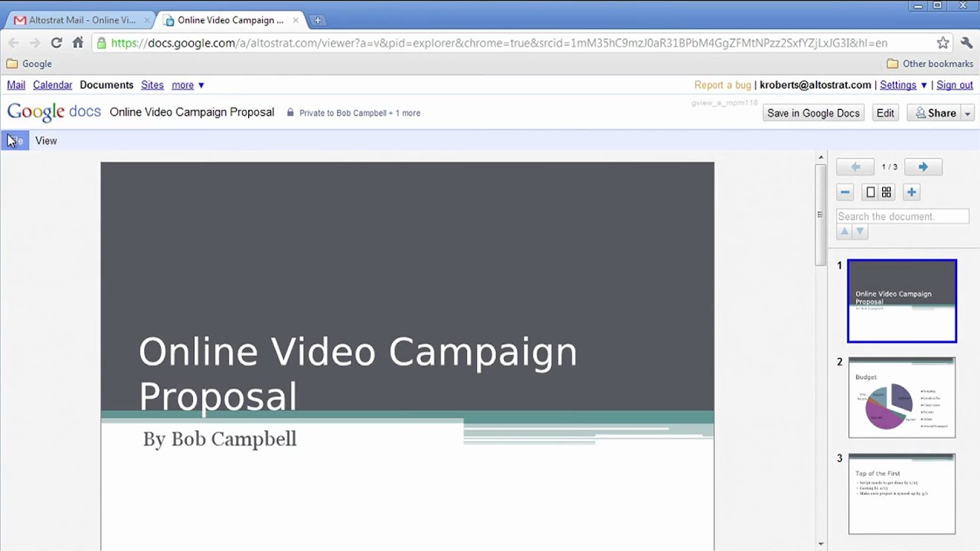Bookmark this page with star icon
980x551 pixels.
(943, 43)
